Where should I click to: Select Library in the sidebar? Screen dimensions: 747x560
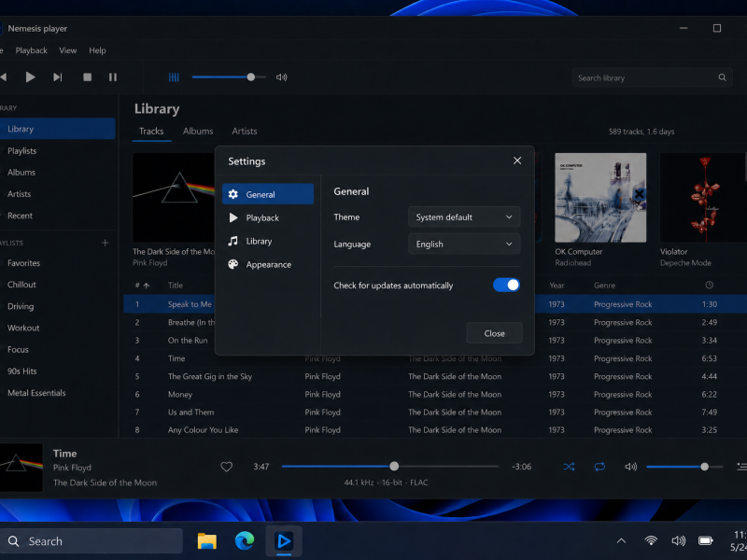point(57,129)
